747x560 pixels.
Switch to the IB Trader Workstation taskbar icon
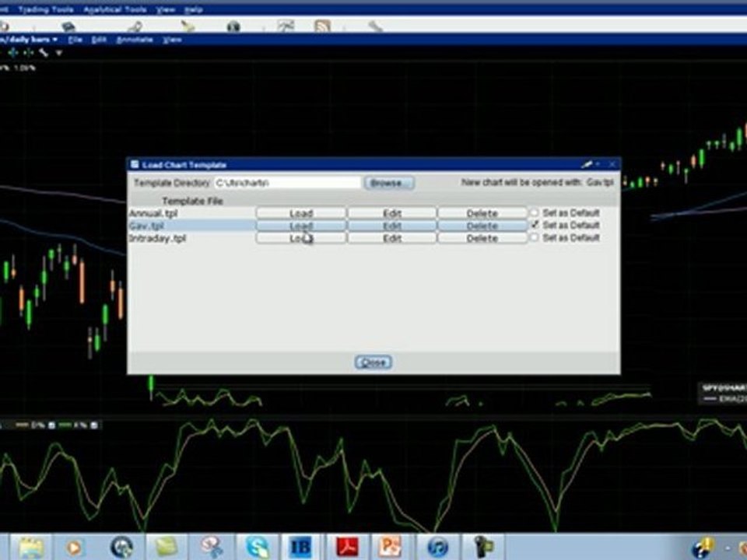(x=300, y=547)
